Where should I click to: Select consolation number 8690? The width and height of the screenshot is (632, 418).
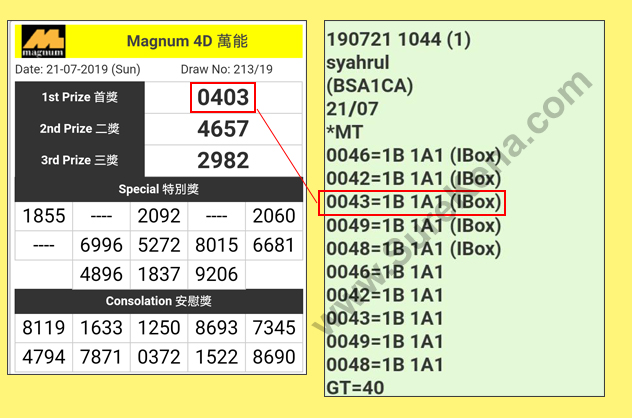(274, 356)
